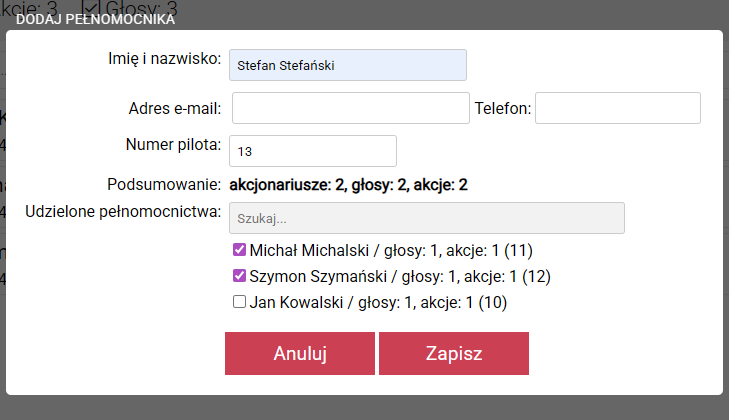Viewport: 729px width, 420px height.
Task: Click the "Udzielone pełnomocnictwa:" label
Action: [x=122, y=212]
